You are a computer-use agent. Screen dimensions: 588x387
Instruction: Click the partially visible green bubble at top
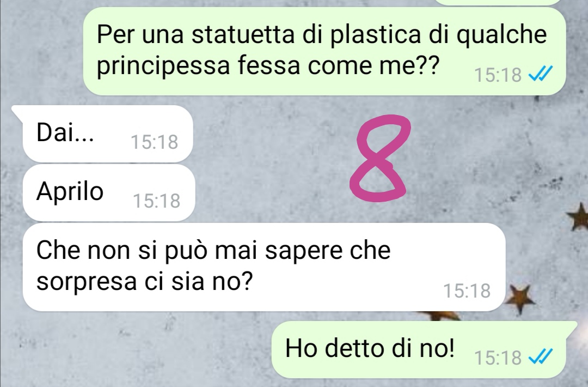[498, 2]
